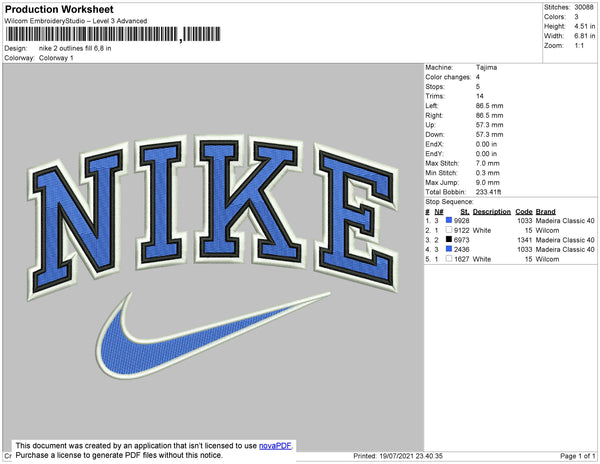Click the EndX value 0.00 in

click(x=486, y=144)
